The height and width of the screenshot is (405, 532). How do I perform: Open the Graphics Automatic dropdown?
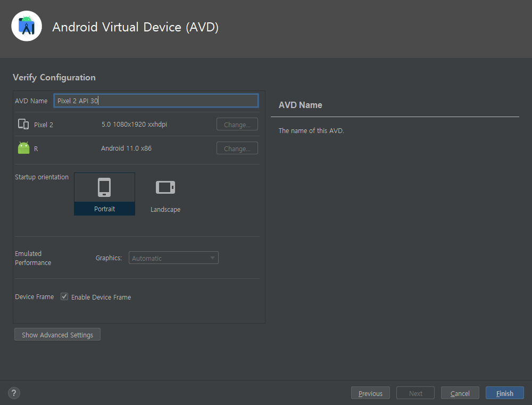(173, 258)
